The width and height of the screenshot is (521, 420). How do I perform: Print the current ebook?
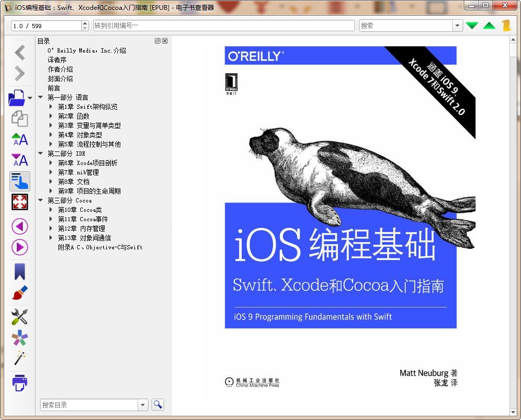tap(19, 383)
